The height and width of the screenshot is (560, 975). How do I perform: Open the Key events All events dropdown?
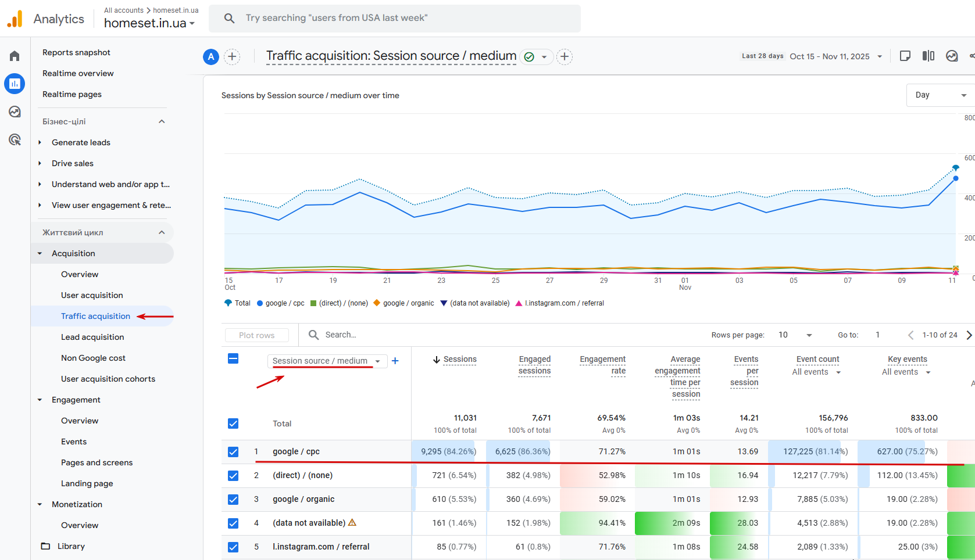pyautogui.click(x=907, y=372)
